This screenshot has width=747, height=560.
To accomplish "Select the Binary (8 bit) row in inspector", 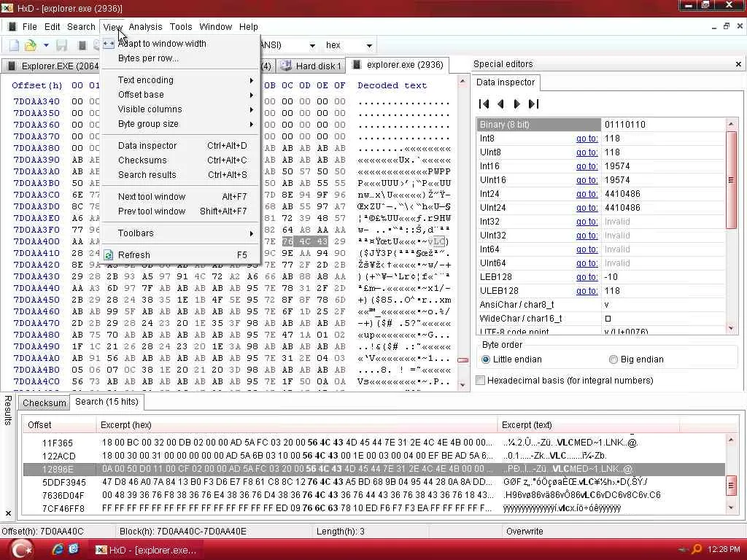I will tap(601, 125).
